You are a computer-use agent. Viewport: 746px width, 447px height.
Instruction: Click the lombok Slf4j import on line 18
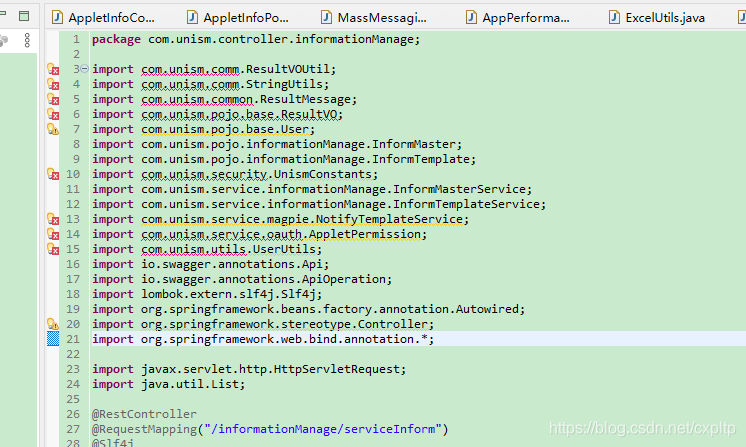(207, 294)
